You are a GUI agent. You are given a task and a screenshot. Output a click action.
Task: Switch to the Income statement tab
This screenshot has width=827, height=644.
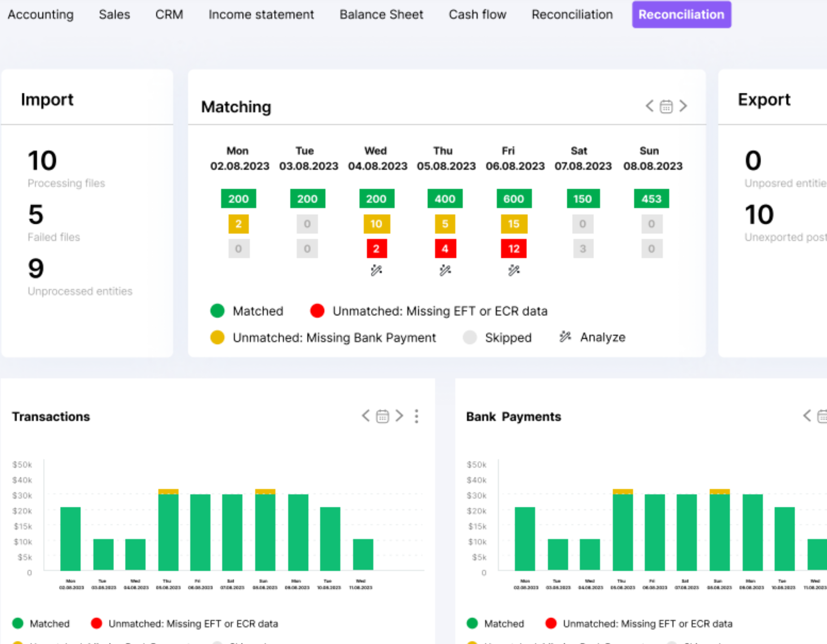[x=261, y=15]
